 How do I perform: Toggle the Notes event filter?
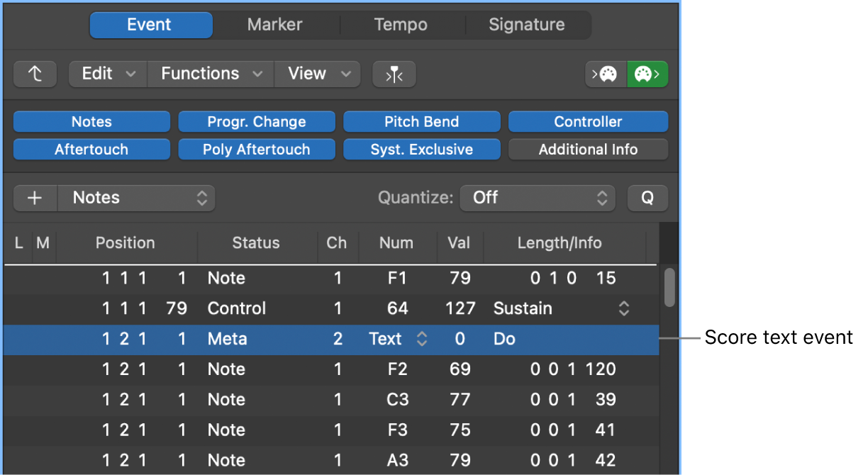(91, 121)
